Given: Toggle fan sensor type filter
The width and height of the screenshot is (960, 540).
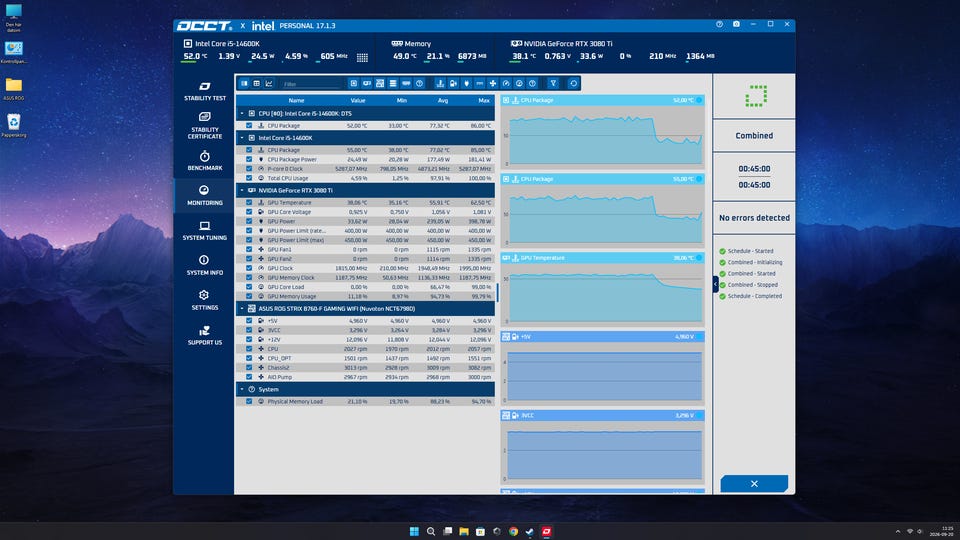Looking at the screenshot, I should pos(493,83).
